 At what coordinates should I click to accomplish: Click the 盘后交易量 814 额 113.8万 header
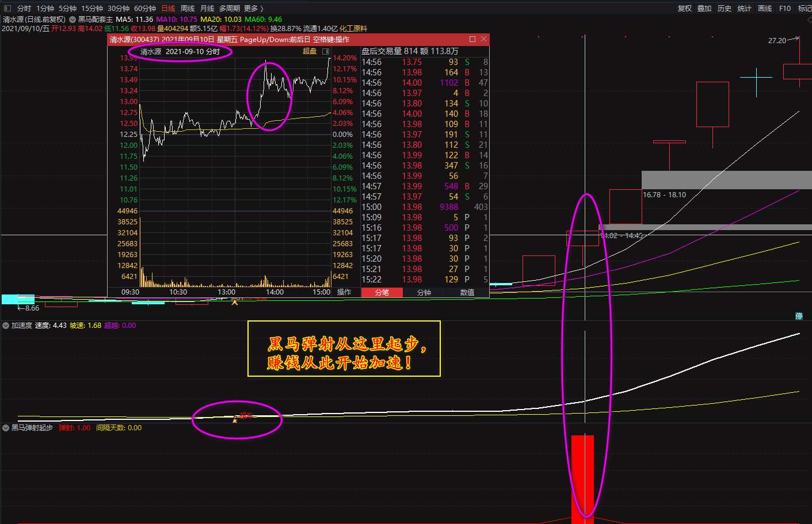click(x=410, y=51)
